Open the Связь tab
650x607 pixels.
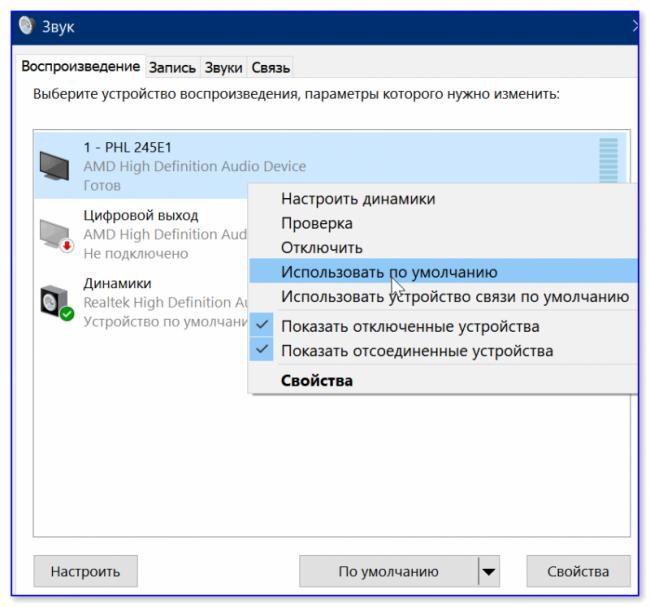tap(270, 67)
